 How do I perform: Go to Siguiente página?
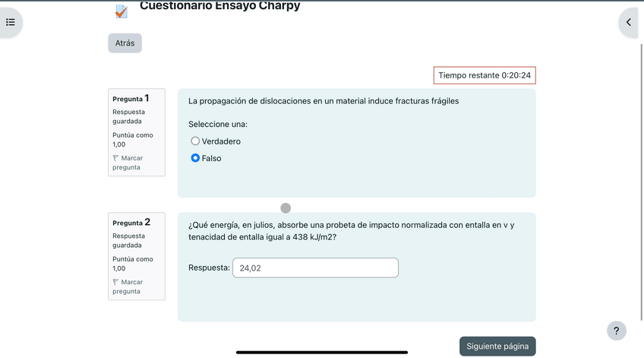[497, 346]
